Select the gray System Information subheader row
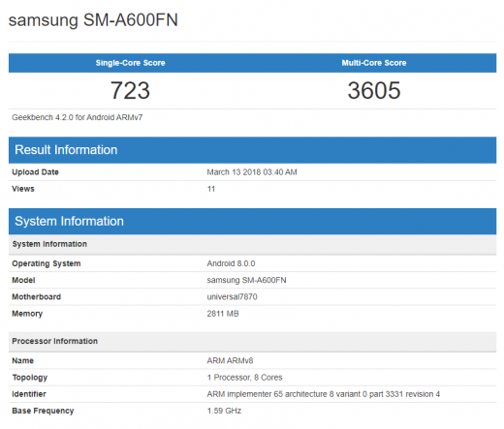 [252, 244]
